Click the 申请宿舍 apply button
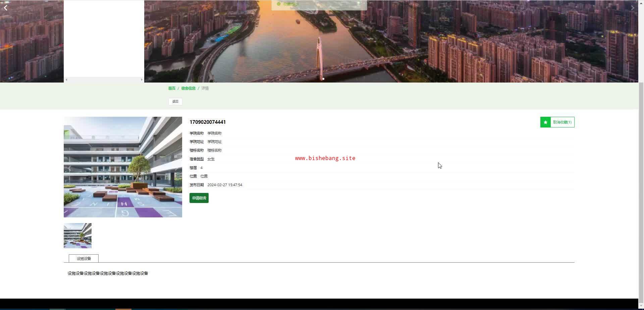The height and width of the screenshot is (310, 644). (199, 198)
